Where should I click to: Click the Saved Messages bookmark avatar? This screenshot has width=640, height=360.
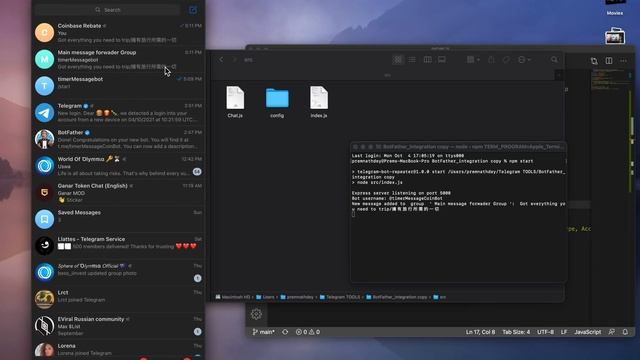coord(44,219)
